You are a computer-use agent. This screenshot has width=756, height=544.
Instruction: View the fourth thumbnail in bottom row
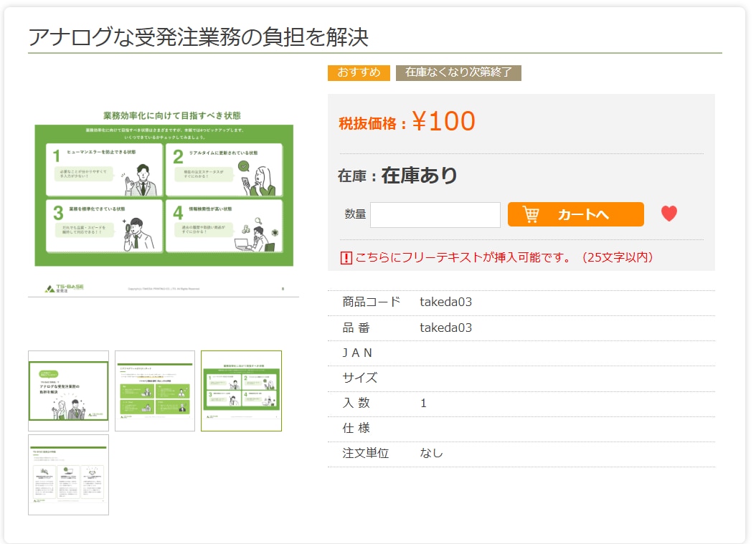69,474
